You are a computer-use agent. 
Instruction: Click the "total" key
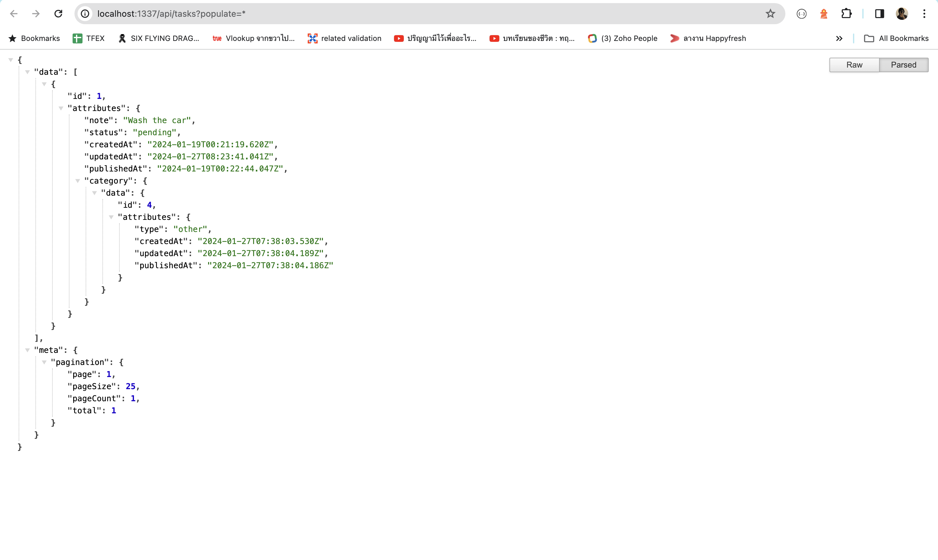point(85,411)
